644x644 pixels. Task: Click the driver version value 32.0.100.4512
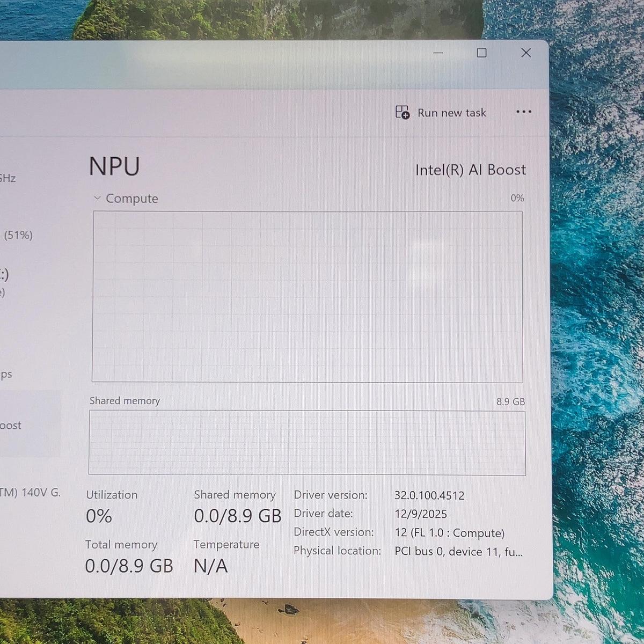(429, 495)
